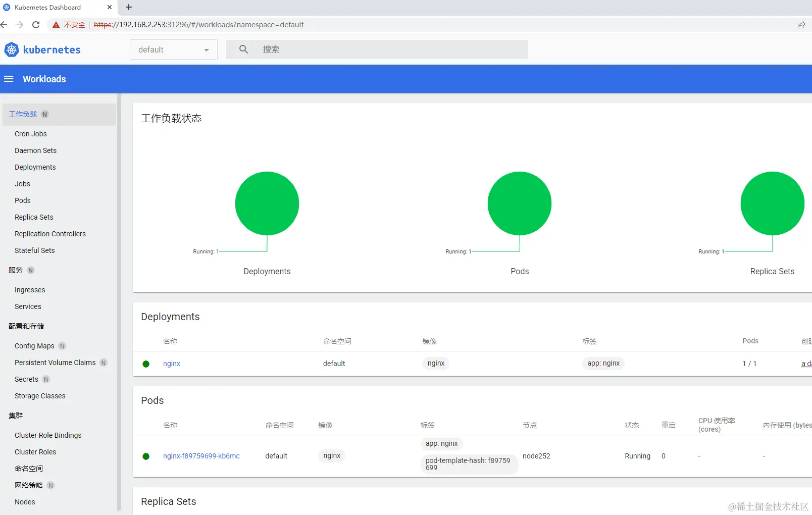Click the CPU 使用率 column header
Image resolution: width=812 pixels, height=515 pixels.
point(717,425)
